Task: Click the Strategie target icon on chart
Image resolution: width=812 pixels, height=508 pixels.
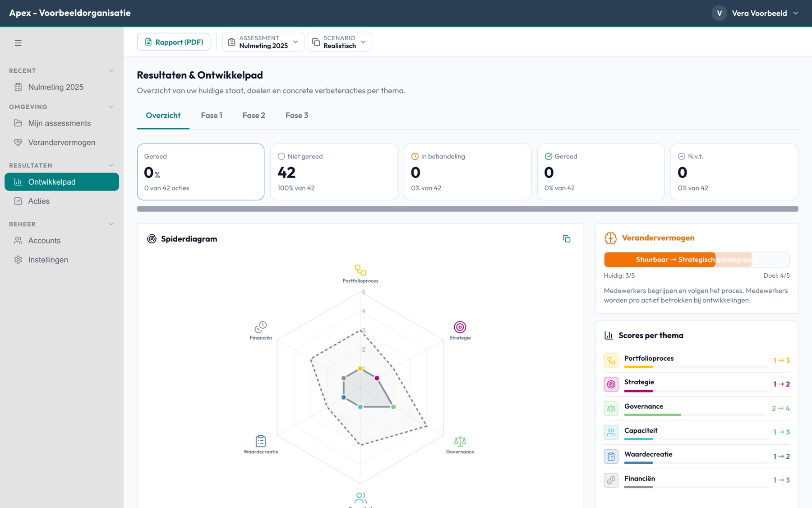Action: click(x=460, y=327)
